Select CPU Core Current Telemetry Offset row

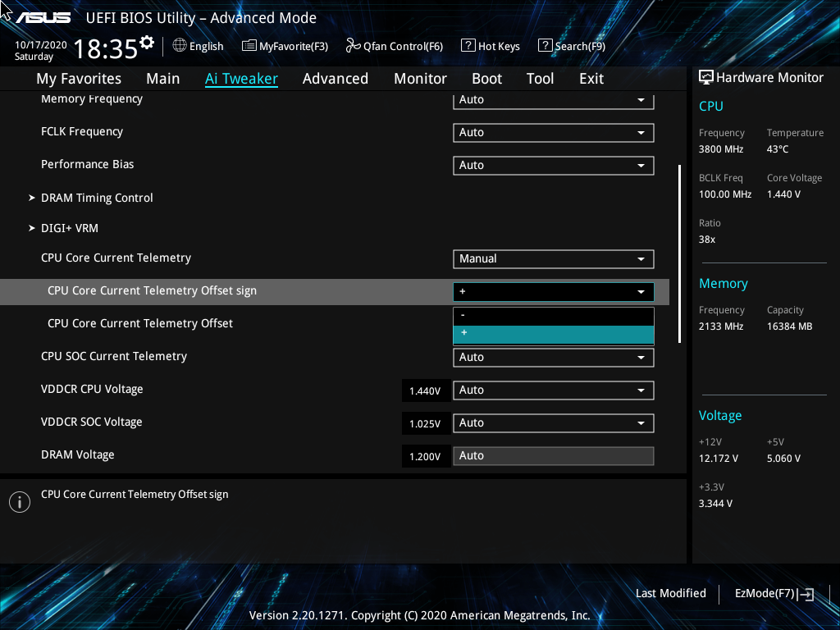coord(335,323)
